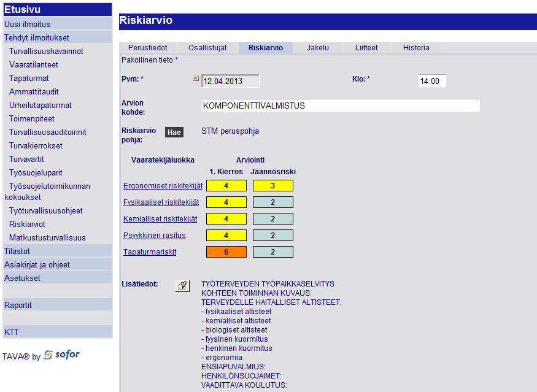This screenshot has height=392, width=537.
Task: Open Turvallisuusauditoinnit in the sidebar
Action: click(48, 132)
